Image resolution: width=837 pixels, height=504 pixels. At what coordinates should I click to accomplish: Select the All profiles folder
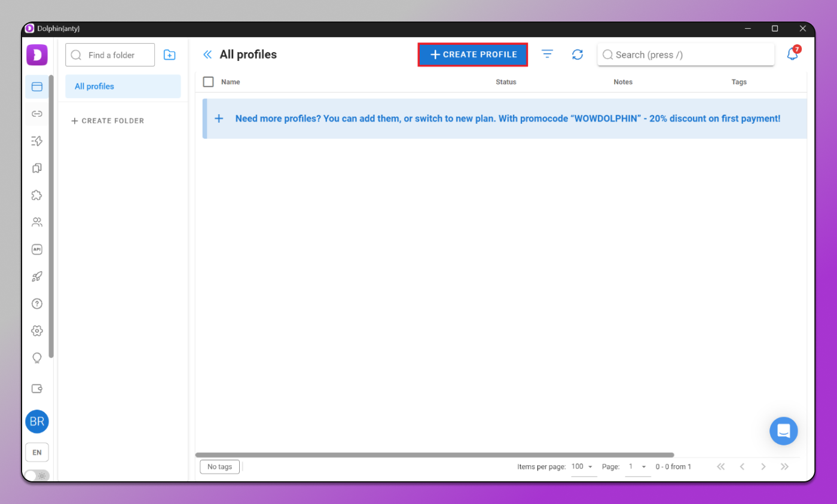pyautogui.click(x=123, y=87)
